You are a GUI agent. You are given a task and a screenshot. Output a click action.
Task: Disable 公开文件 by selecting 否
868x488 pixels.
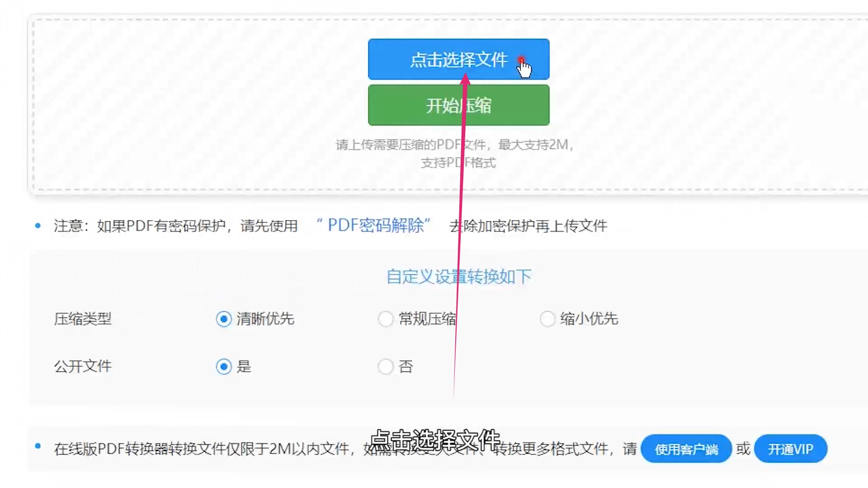[x=385, y=366]
